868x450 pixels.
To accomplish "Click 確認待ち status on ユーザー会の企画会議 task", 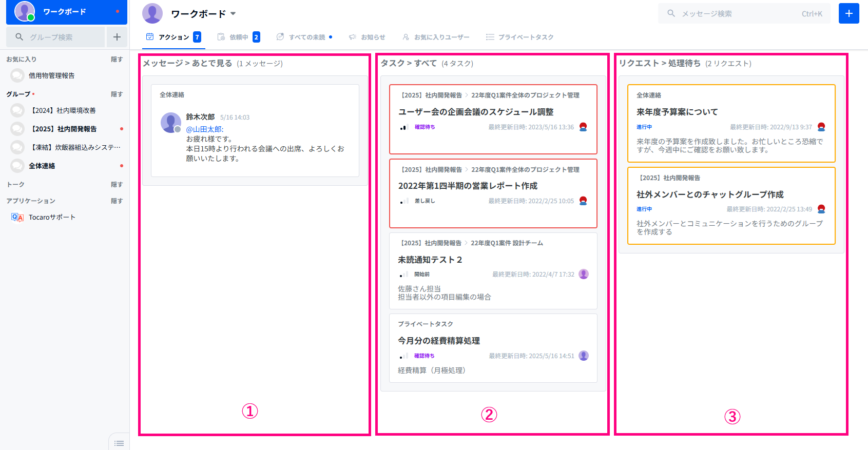I will click(425, 127).
